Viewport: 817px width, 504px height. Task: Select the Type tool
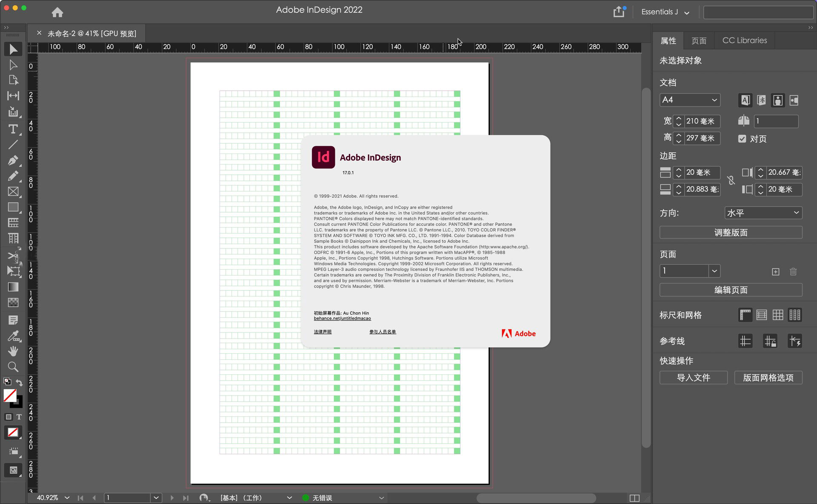point(13,128)
